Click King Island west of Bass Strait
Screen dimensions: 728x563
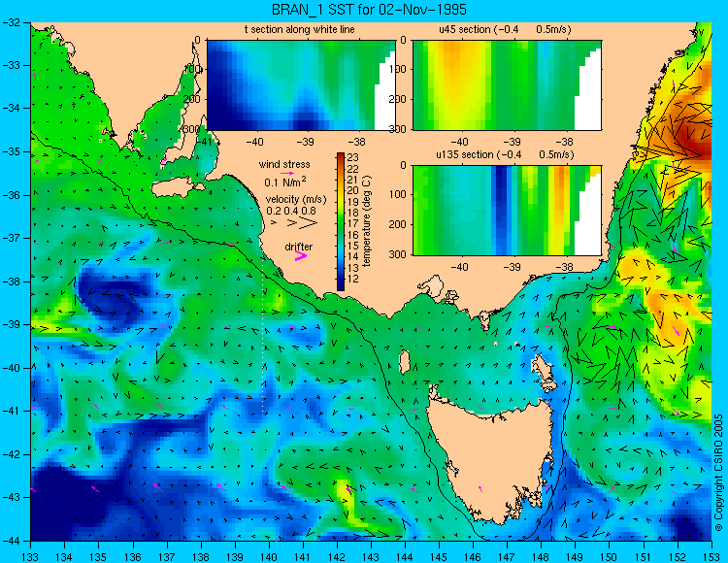pyautogui.click(x=405, y=362)
